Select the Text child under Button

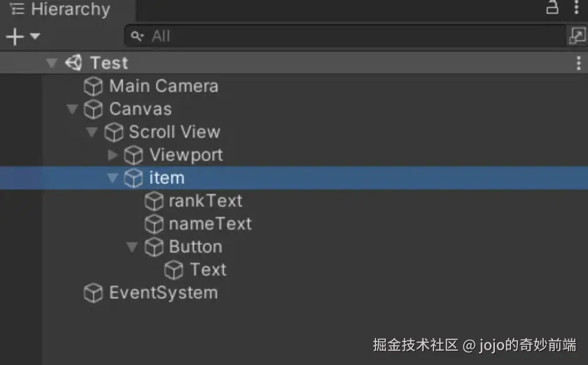[208, 270]
